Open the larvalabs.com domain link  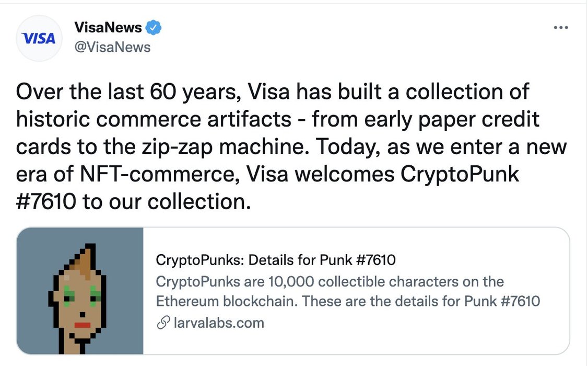coord(219,323)
